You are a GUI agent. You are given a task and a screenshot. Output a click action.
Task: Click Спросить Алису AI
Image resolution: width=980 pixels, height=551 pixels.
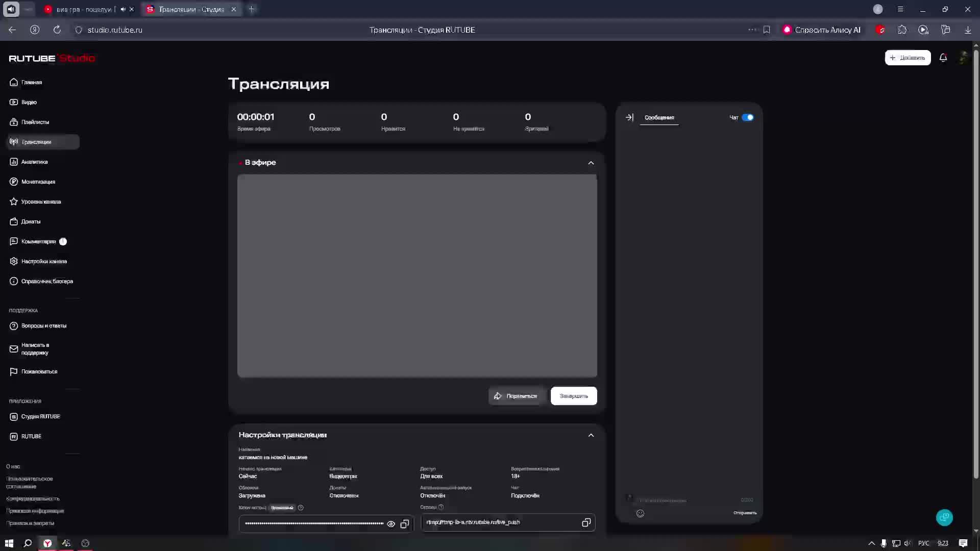coord(822,30)
